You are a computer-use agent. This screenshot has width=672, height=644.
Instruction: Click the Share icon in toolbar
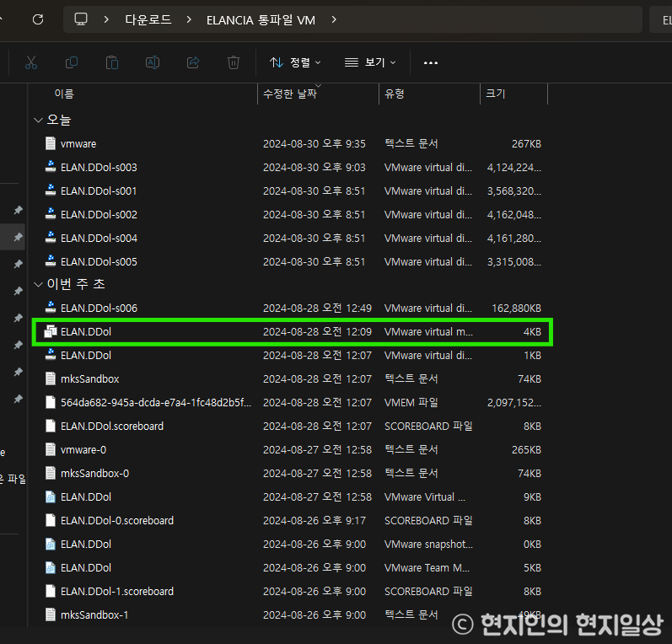click(193, 62)
